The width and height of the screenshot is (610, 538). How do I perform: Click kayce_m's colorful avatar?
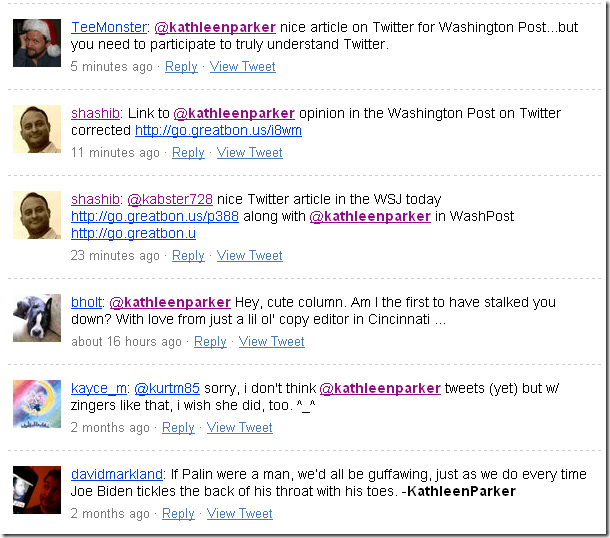(x=37, y=404)
